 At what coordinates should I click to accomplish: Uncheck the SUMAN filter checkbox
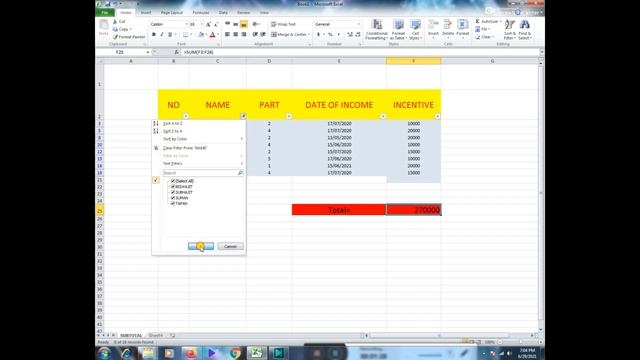pos(173,198)
